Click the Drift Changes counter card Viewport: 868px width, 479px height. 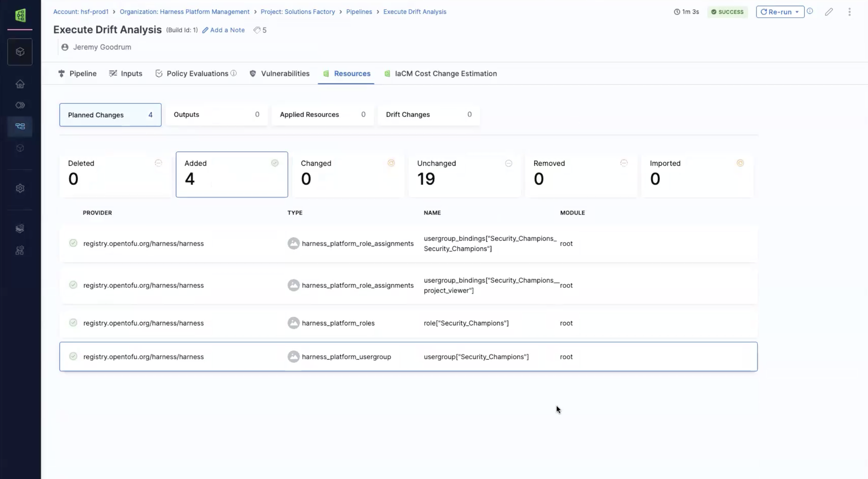[x=428, y=114]
